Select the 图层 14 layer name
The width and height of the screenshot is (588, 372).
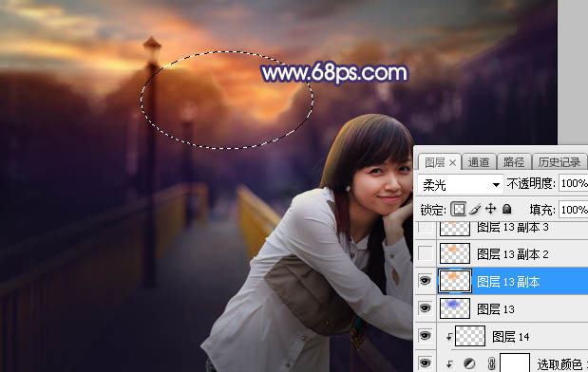[510, 336]
